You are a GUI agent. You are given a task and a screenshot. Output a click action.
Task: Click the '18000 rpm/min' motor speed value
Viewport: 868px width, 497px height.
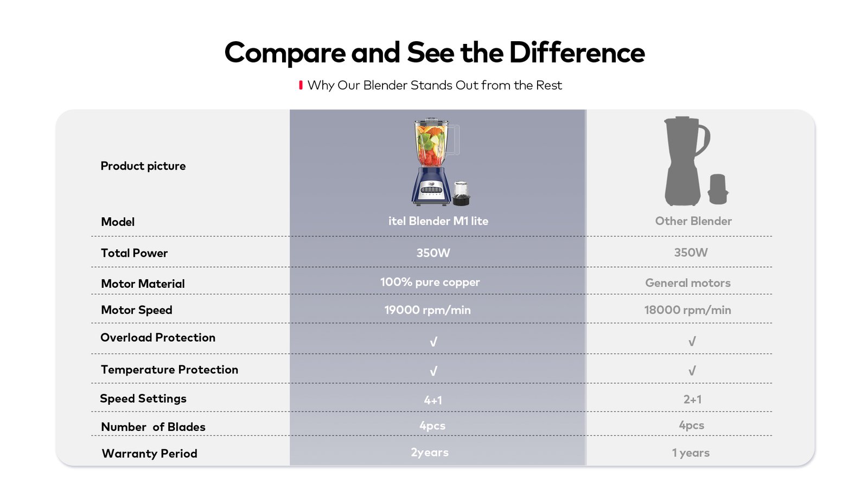click(x=687, y=310)
